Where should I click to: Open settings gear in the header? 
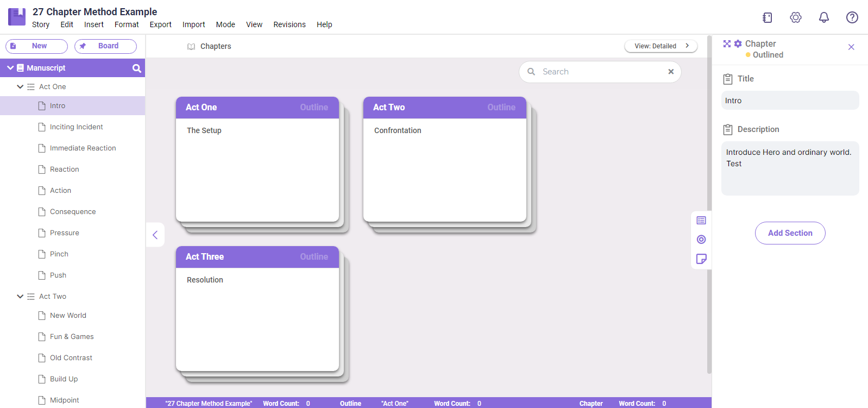click(795, 17)
